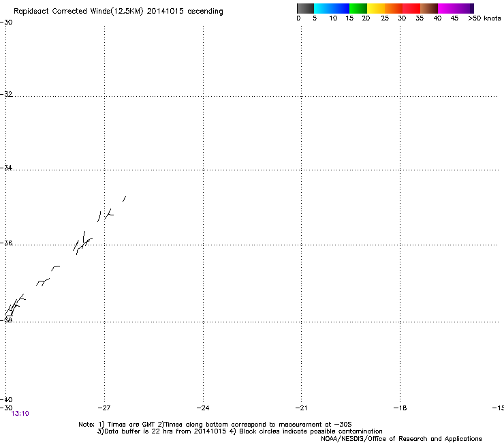The image size is (504, 443).
Task: Click the -21 longitude axis label
Action: [x=301, y=408]
